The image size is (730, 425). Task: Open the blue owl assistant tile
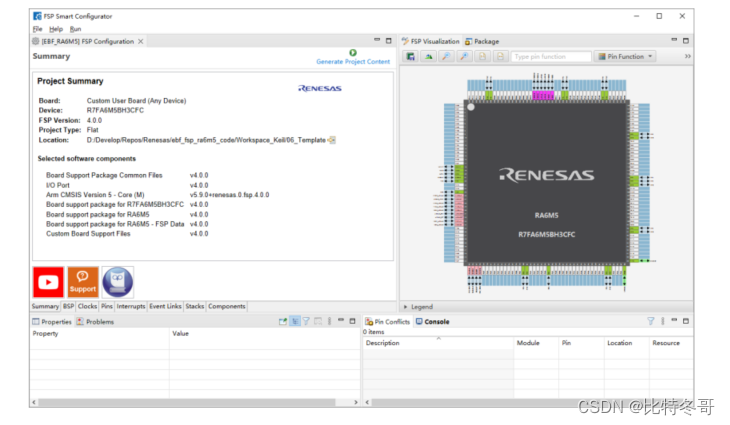(x=118, y=282)
